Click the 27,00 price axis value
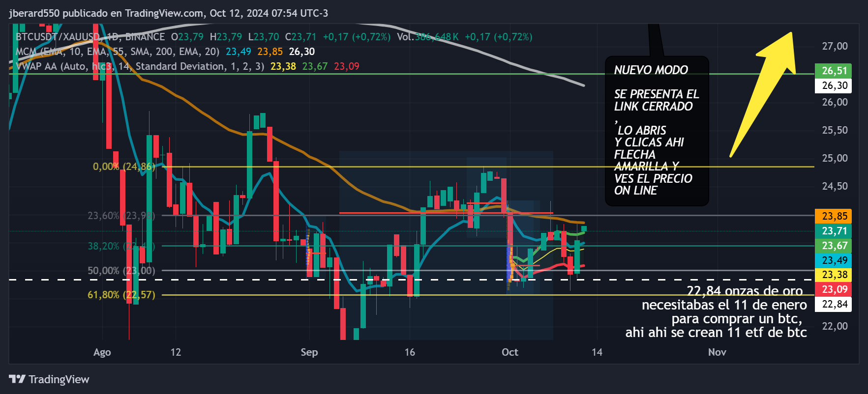The width and height of the screenshot is (868, 394). 835,46
